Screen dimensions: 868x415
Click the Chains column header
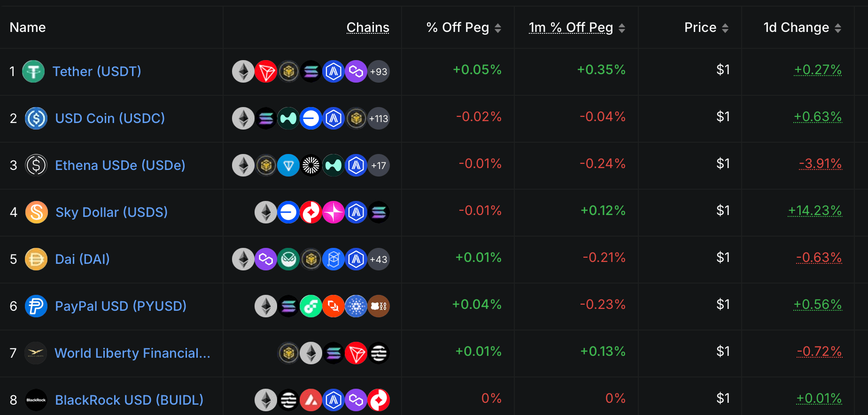pyautogui.click(x=368, y=28)
